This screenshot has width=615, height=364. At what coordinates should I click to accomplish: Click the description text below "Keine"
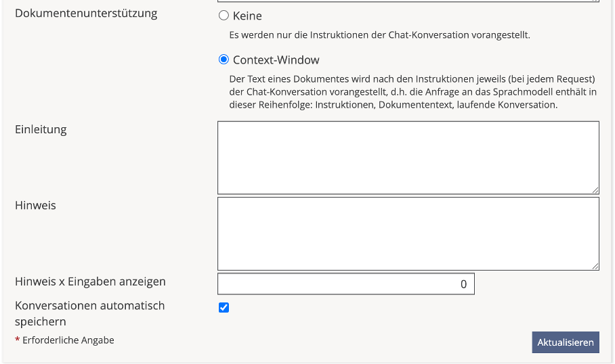tap(379, 35)
